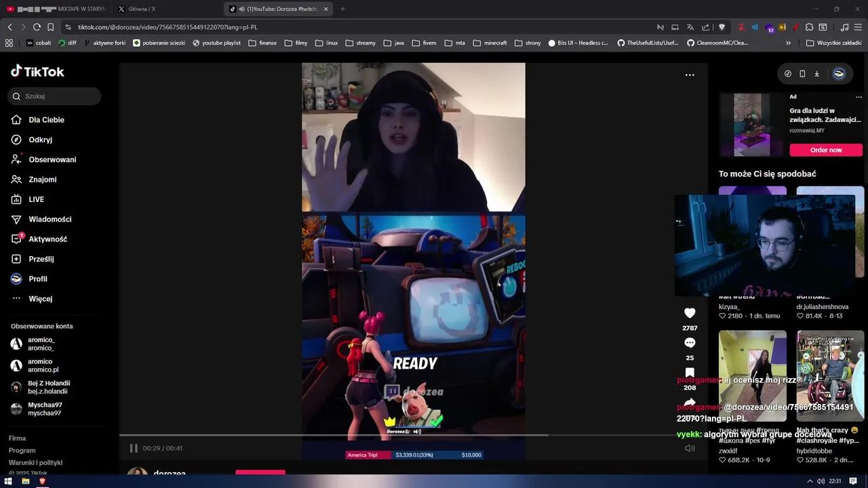This screenshot has width=868, height=488.
Task: Open extension with 17 badge
Action: tap(770, 28)
